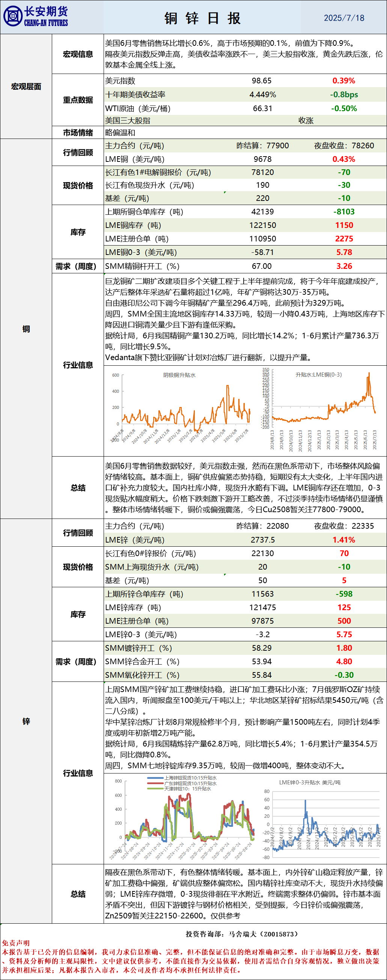The width and height of the screenshot is (387, 980).
Task: Select the stock index status "收涨"
Action: 306,121
